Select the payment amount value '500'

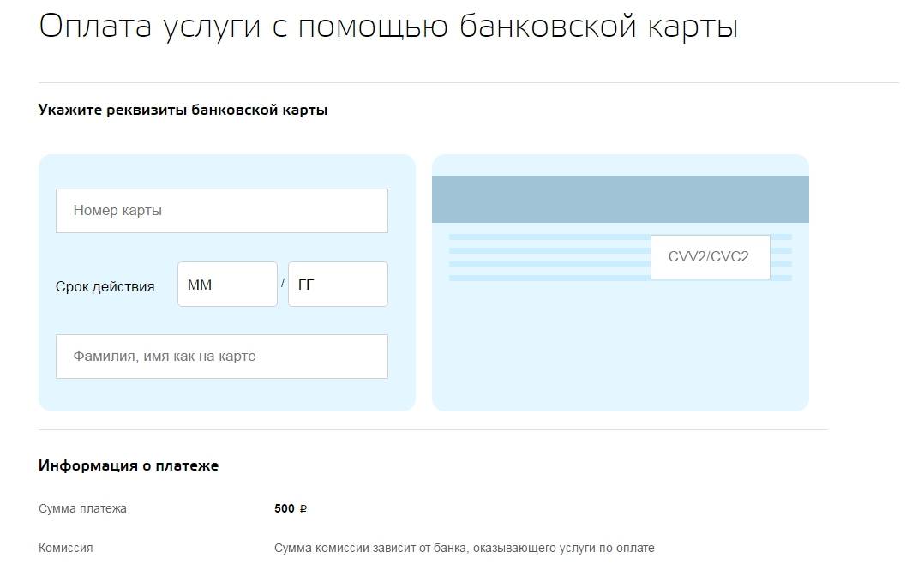click(x=285, y=509)
